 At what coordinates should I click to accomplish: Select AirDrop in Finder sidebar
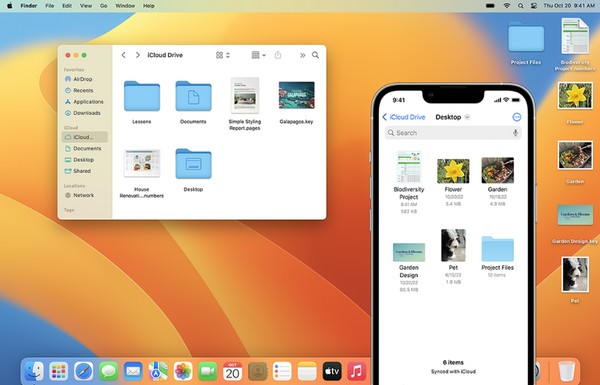[85, 79]
